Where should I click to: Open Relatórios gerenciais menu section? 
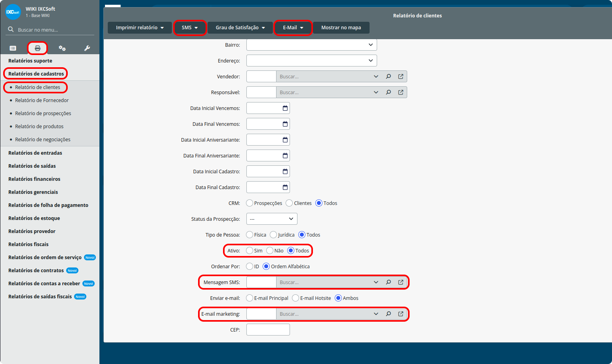coord(33,192)
